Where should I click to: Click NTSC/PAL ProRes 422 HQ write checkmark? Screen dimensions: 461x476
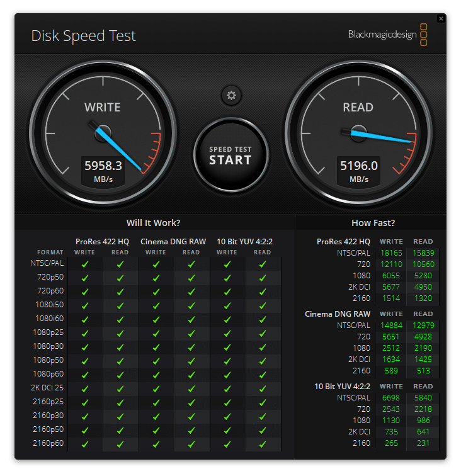click(85, 264)
